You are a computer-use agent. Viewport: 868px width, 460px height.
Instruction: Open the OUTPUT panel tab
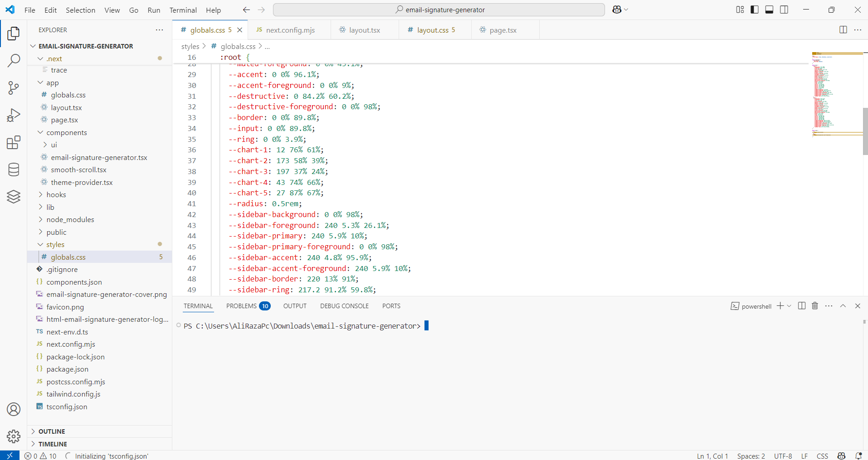coord(295,306)
